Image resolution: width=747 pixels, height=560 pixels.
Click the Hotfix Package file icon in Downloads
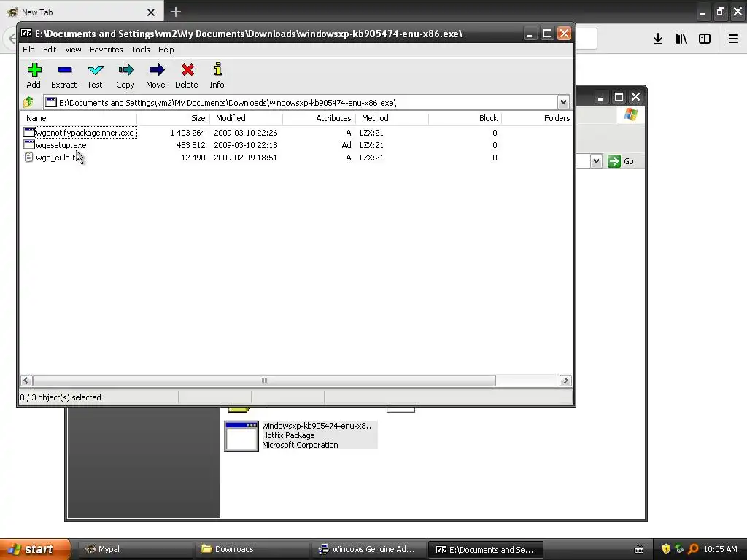[241, 436]
